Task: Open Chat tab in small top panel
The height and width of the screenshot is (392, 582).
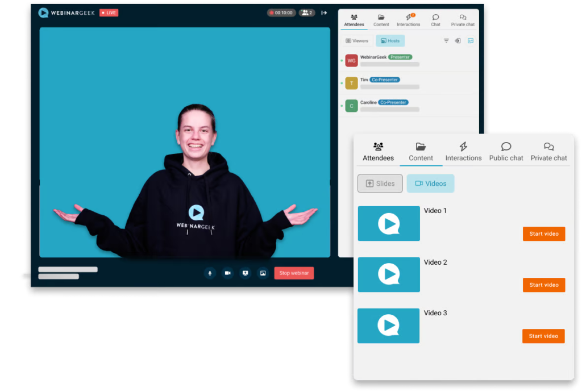Action: click(x=436, y=20)
